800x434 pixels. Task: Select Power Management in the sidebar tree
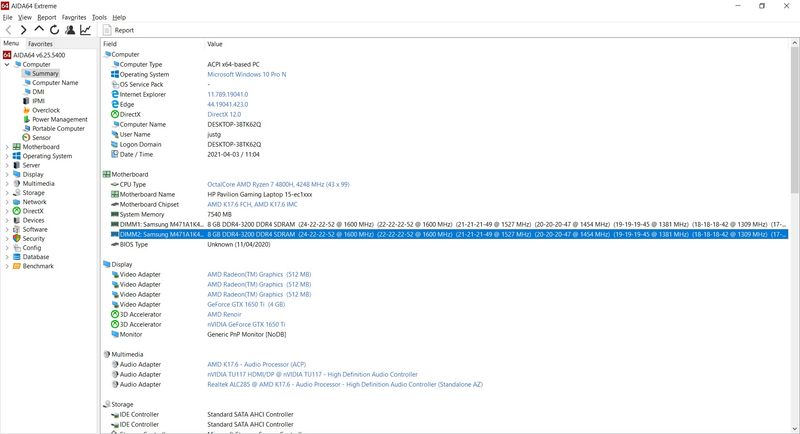(x=60, y=119)
